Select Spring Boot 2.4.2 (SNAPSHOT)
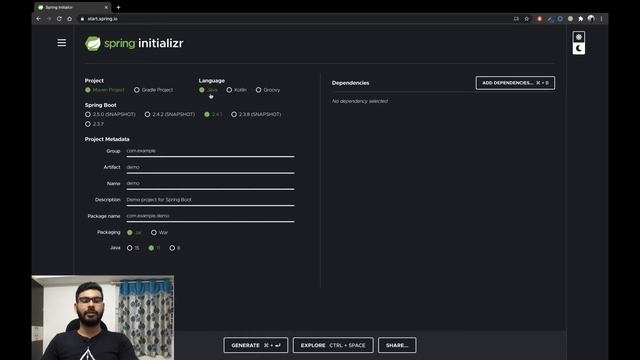The image size is (640, 360). 170,114
